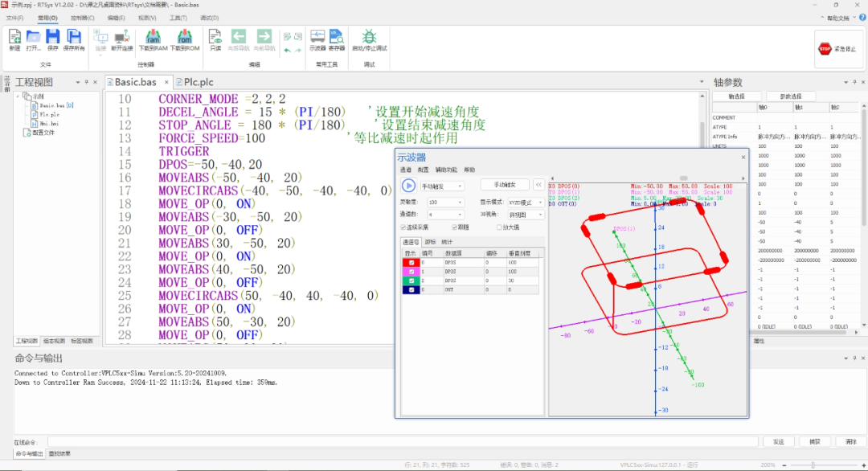Image resolution: width=868 pixels, height=471 pixels.
Task: Click the uncomment lines icon in the edit group
Action: (298, 36)
